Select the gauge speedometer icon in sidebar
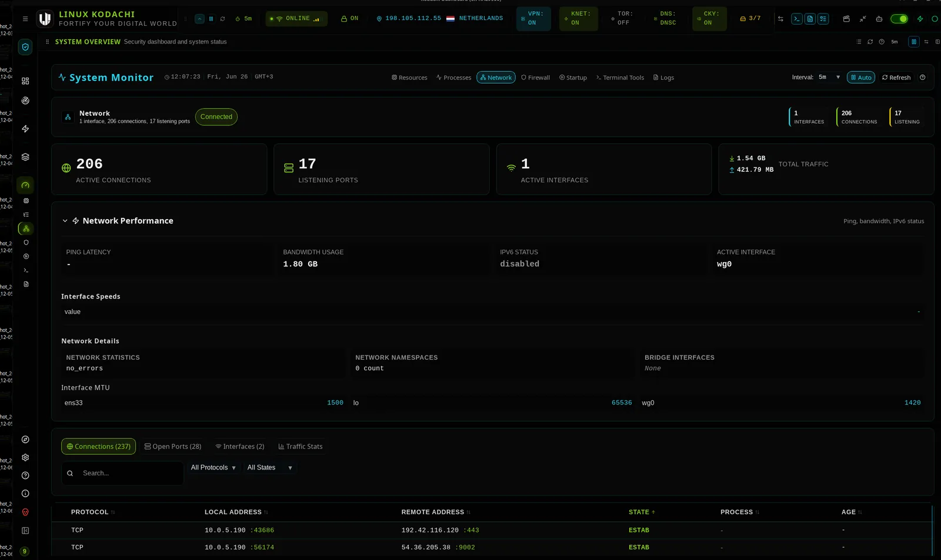The image size is (941, 560). 25,185
